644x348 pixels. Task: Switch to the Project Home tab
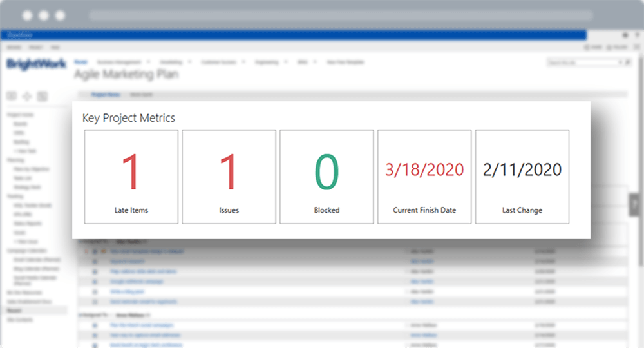(105, 94)
